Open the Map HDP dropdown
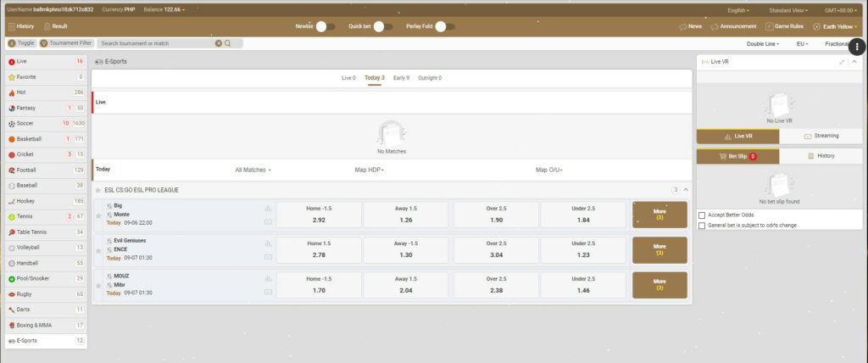Image resolution: width=868 pixels, height=363 pixels. [x=370, y=170]
